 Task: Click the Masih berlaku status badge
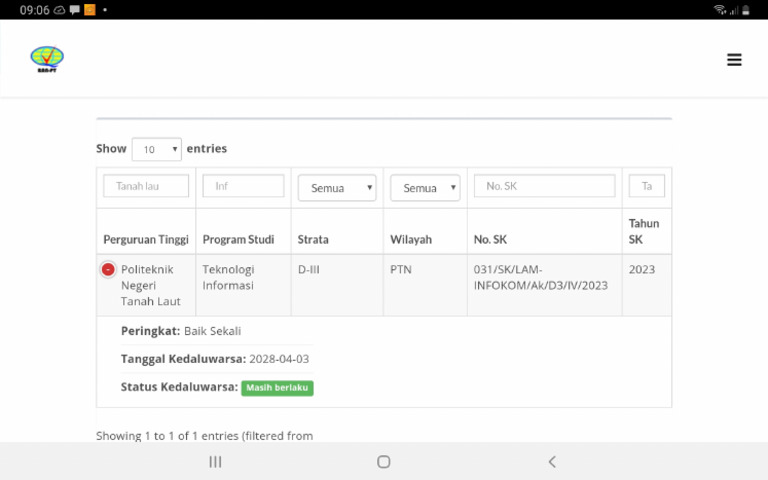(277, 388)
